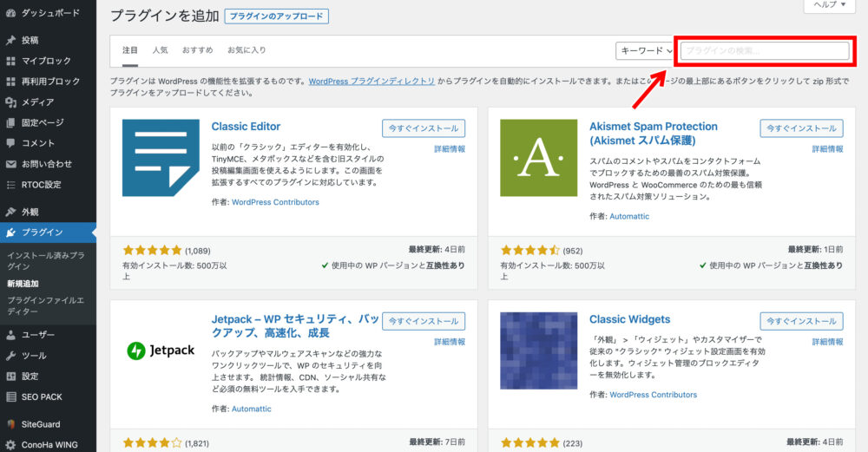Viewport: 868px width, 452px height.
Task: Click the plug icon for プラグイン
Action: (10, 233)
